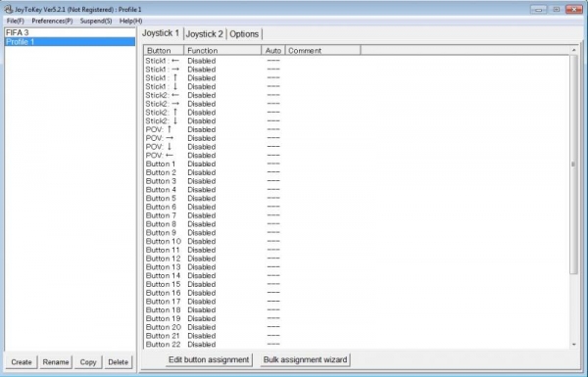Click the scrollbar down arrow

[573, 345]
